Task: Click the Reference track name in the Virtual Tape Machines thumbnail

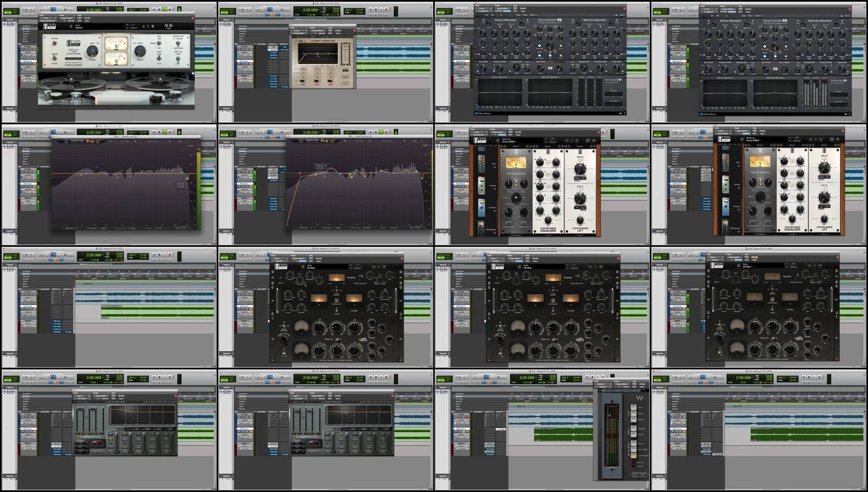Action: (x=27, y=61)
